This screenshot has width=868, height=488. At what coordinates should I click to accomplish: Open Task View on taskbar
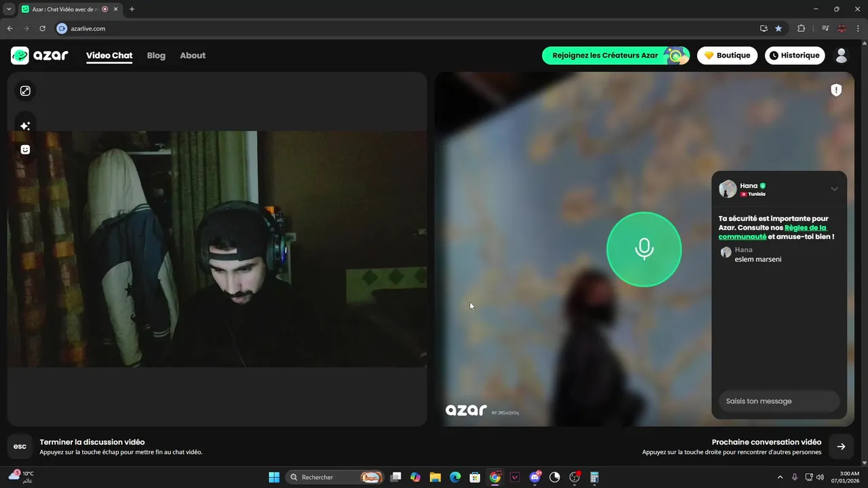click(396, 477)
